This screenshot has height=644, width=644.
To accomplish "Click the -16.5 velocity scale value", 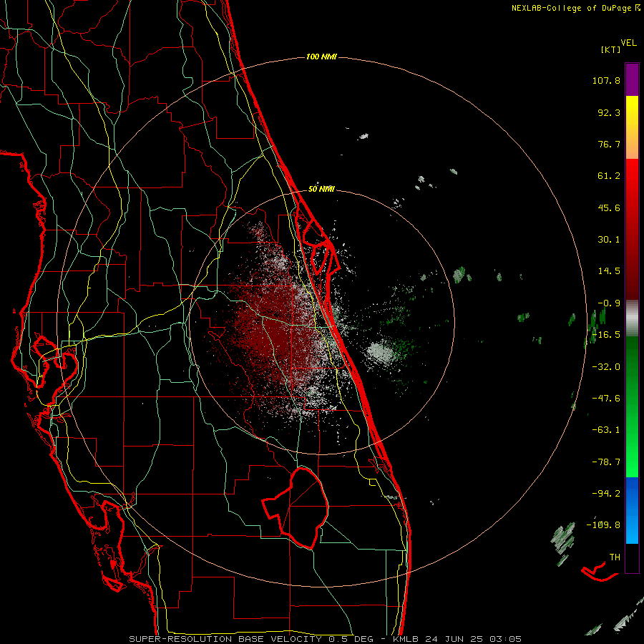I will tap(606, 335).
